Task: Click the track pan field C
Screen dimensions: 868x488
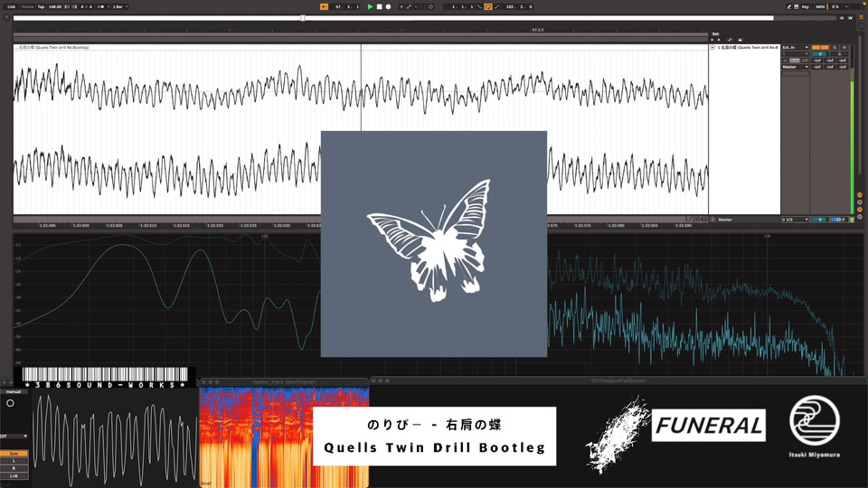Action: tap(839, 54)
